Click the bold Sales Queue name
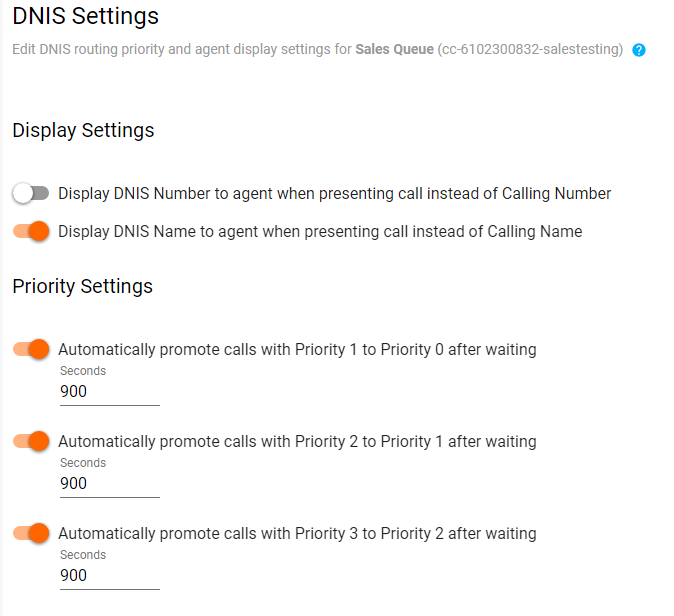Screen dimensions: 674x616 tap(394, 49)
